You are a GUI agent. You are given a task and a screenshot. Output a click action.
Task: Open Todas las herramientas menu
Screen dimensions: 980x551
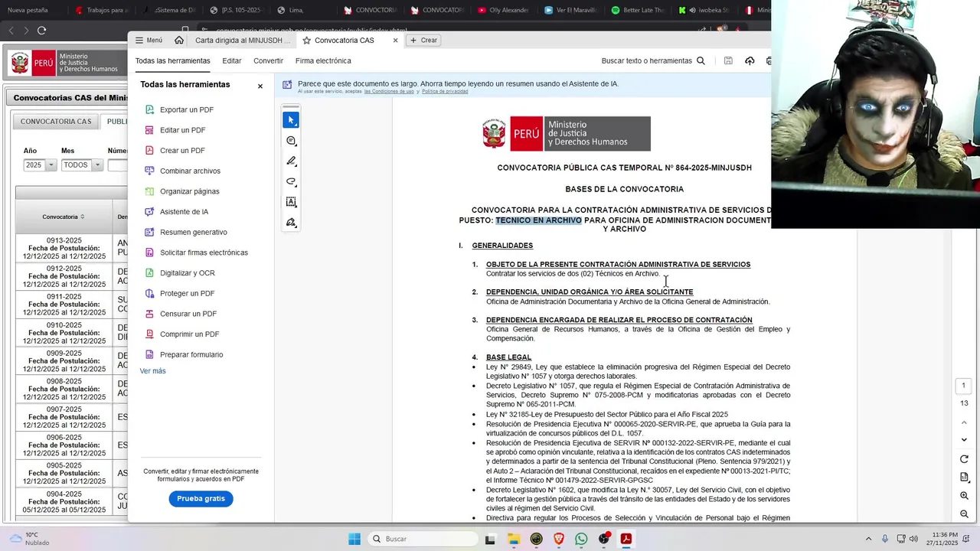click(x=172, y=60)
